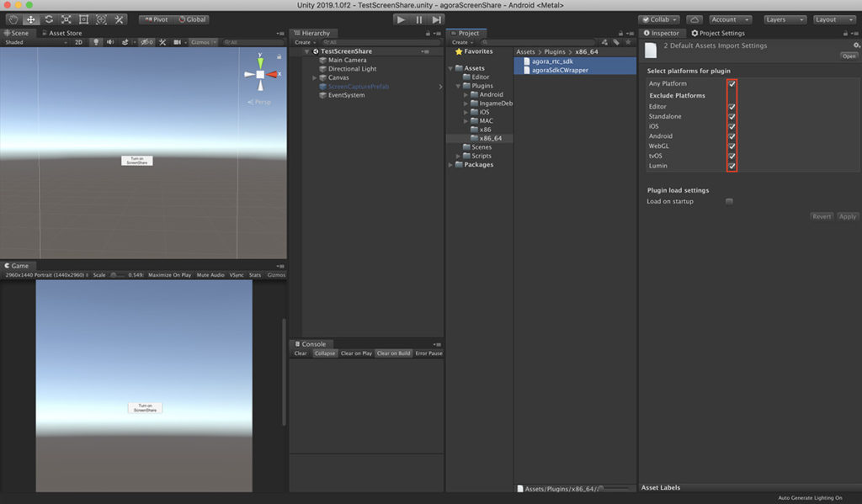Screen dimensions: 862x504
Task: Search by label in Project panel
Action: 616,42
